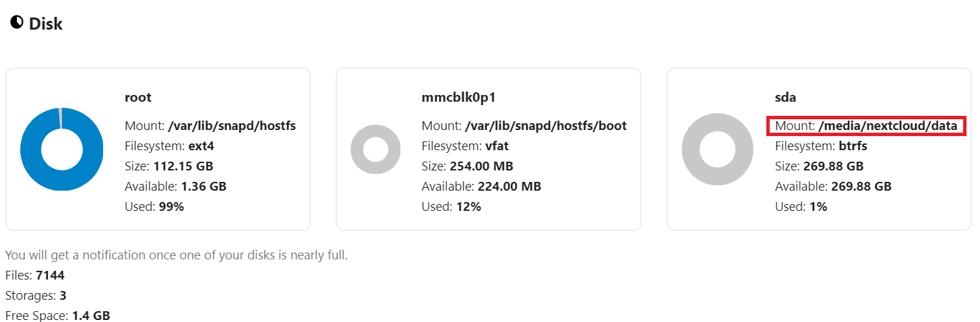Viewport: 980px width, 322px height.
Task: Select the sda disk title
Action: [786, 98]
